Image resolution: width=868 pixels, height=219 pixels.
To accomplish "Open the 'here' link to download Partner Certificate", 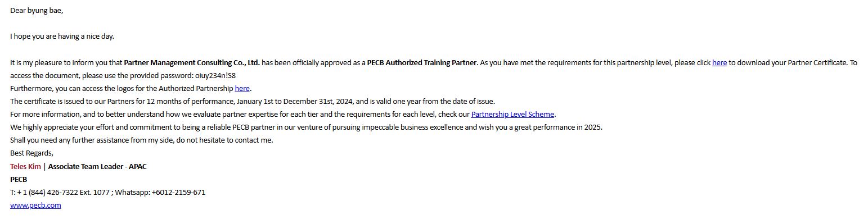I will tap(719, 63).
